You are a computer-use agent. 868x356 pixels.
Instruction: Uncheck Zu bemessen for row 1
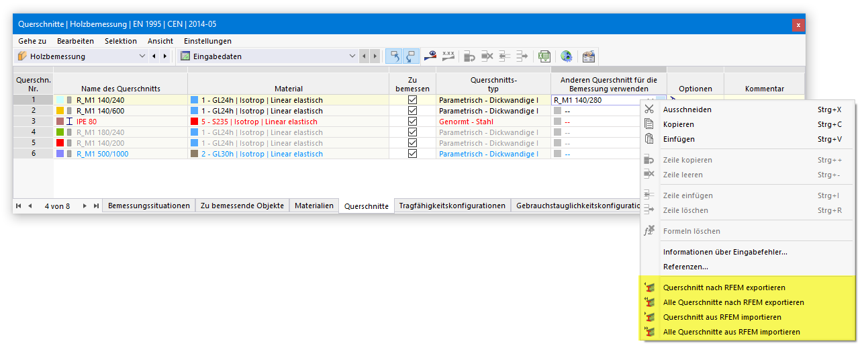coord(412,99)
